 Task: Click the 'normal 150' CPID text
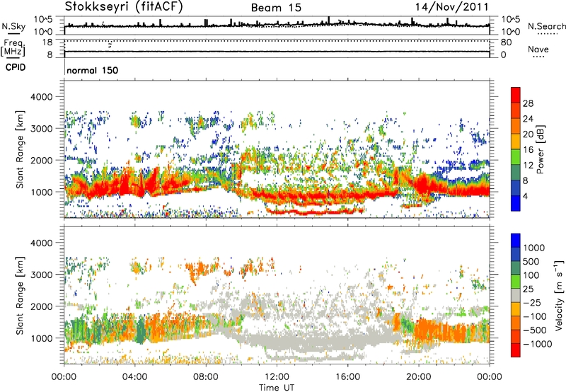click(93, 70)
